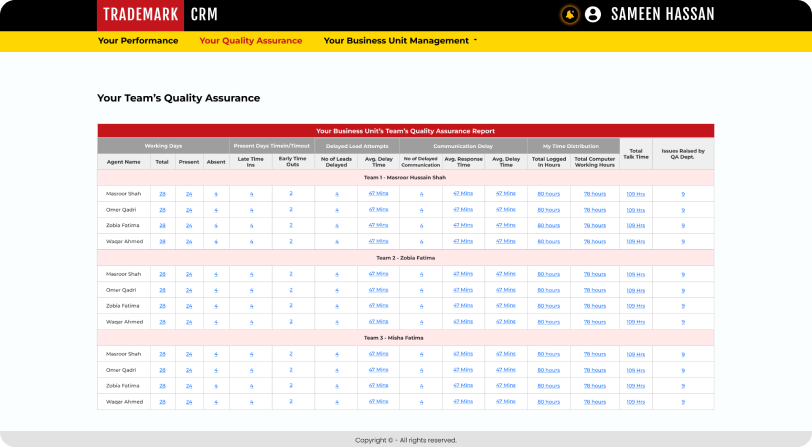Open Team 1 Waqar Ahmed total talk time
The height and width of the screenshot is (447, 812).
pyautogui.click(x=635, y=241)
